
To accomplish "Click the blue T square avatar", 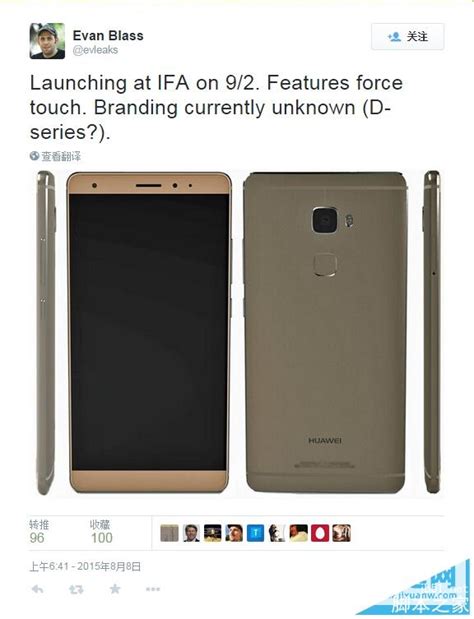I will pyautogui.click(x=255, y=533).
